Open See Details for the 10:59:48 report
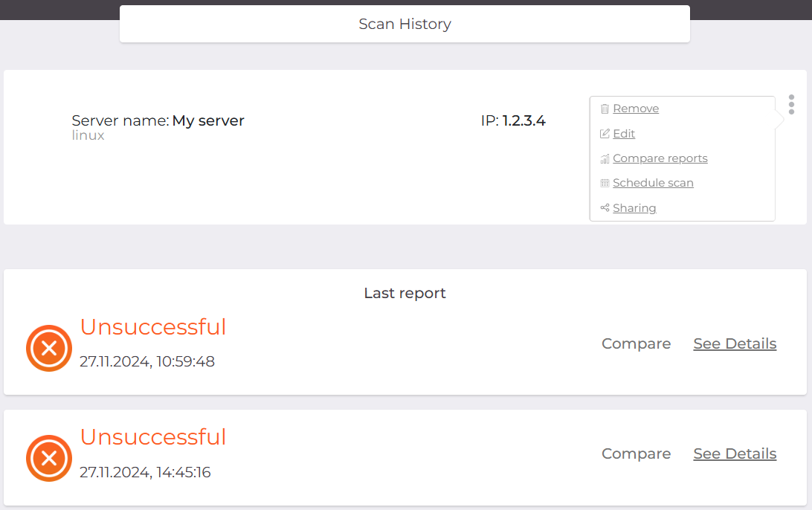 pos(735,343)
